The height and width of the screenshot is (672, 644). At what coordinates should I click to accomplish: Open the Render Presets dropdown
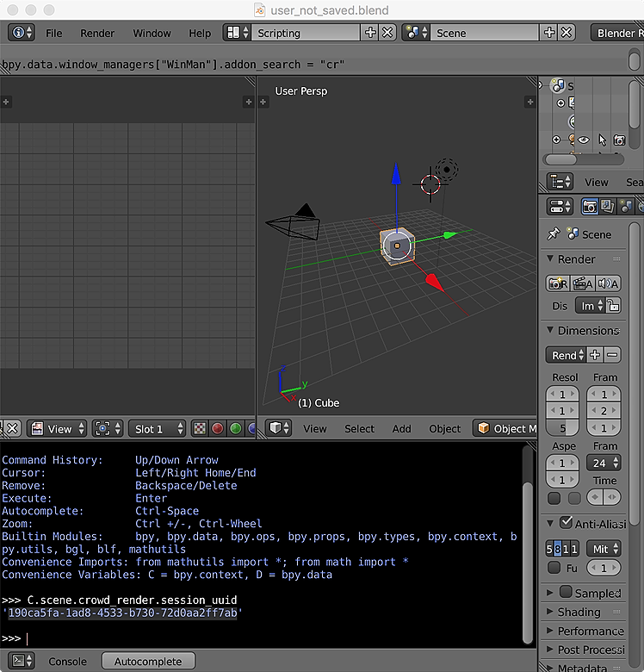pos(566,355)
